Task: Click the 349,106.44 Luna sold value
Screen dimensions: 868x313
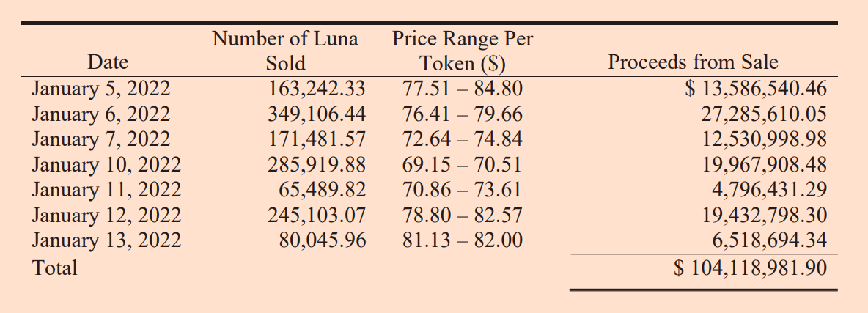Action: point(317,114)
